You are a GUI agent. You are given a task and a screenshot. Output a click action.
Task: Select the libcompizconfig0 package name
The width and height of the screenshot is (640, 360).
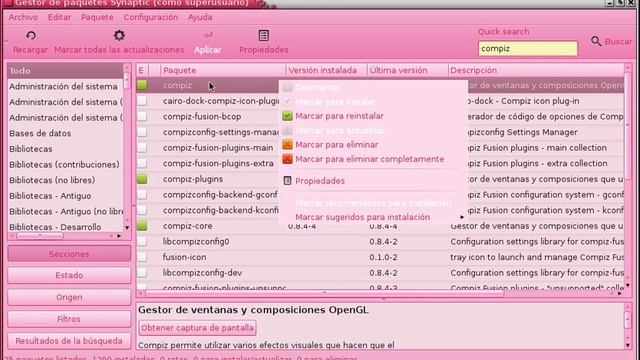(x=196, y=242)
